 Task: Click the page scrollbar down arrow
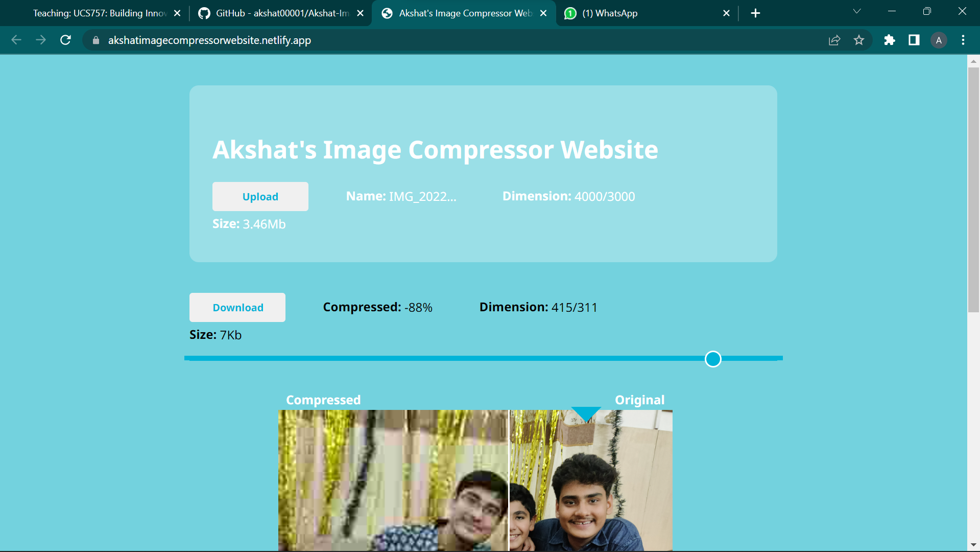(974, 545)
